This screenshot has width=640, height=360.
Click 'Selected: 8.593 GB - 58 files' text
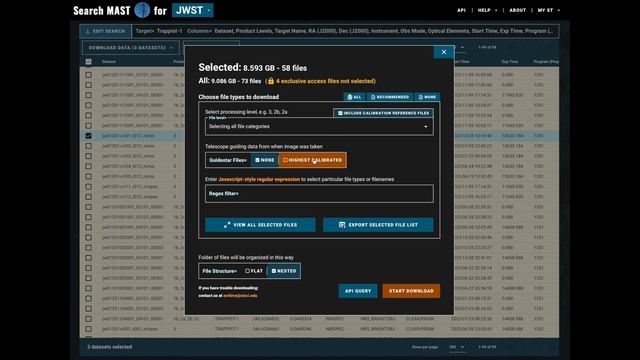(x=253, y=68)
